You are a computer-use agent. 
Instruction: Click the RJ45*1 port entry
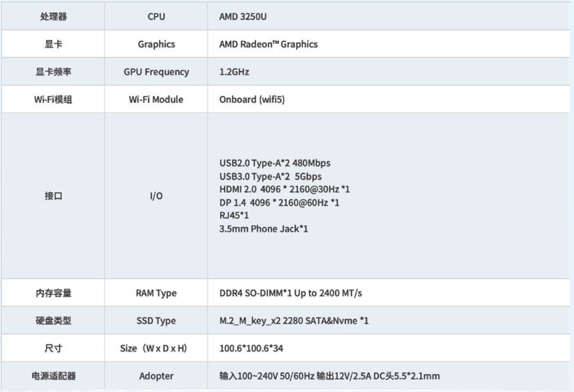234,215
